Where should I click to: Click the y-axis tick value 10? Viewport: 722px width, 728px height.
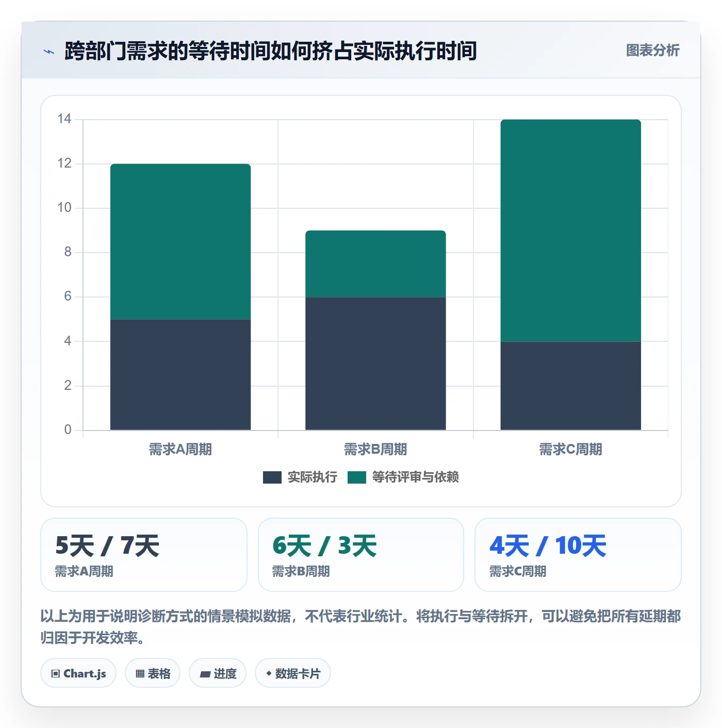click(64, 208)
